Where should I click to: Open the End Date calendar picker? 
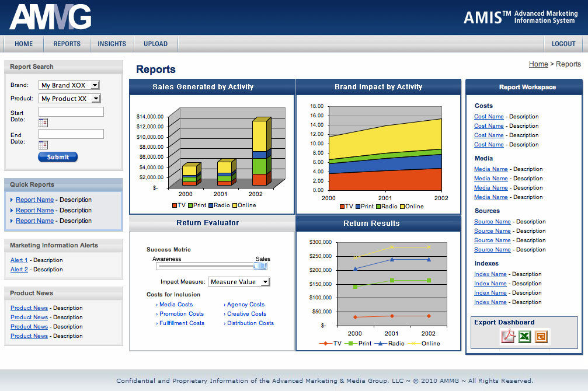coord(43,145)
